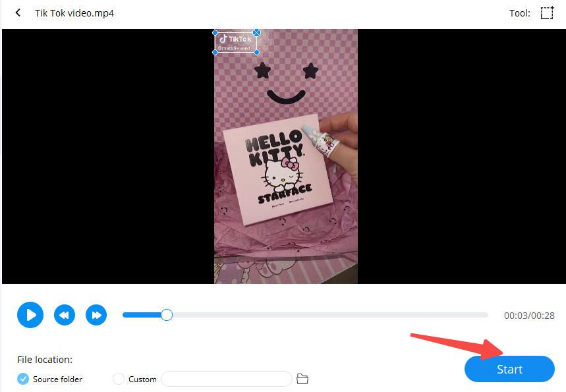Click the Hello Kitty video preview
The image size is (566, 392).
[x=286, y=156]
